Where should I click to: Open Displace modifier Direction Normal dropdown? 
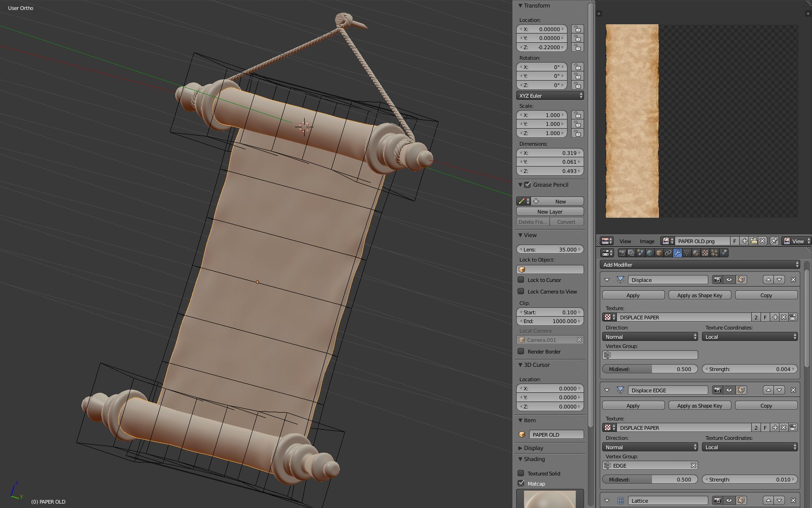click(650, 337)
